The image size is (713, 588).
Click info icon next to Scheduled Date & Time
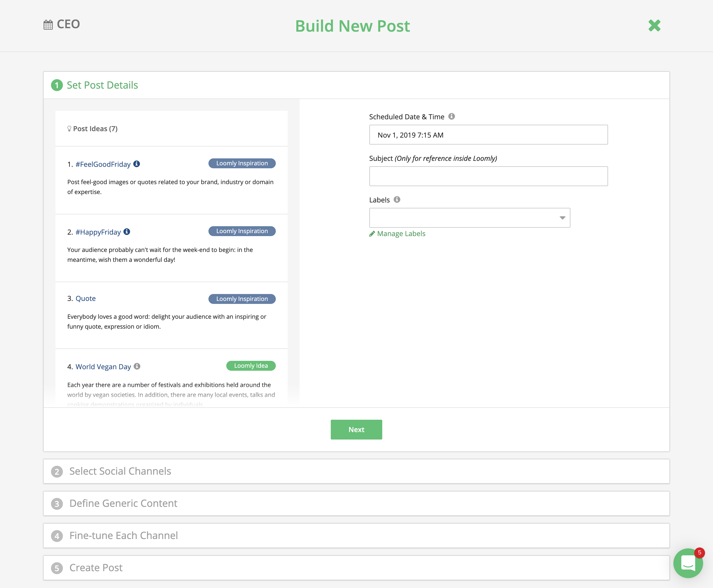[451, 117]
